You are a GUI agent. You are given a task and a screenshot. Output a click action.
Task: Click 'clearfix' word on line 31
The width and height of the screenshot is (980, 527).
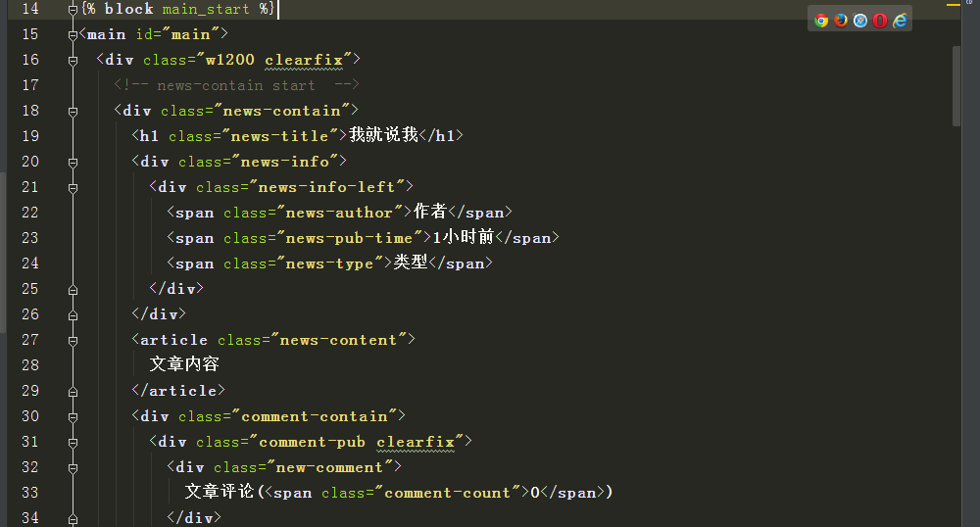pos(416,442)
